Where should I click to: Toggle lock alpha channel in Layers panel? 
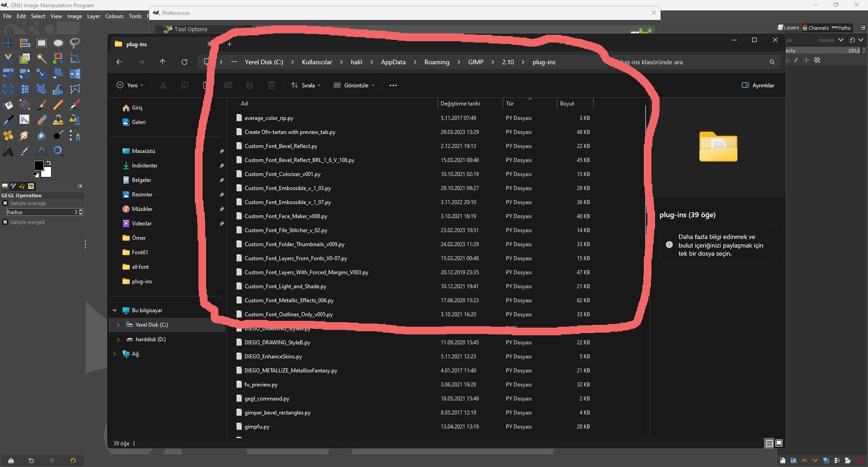[817, 60]
